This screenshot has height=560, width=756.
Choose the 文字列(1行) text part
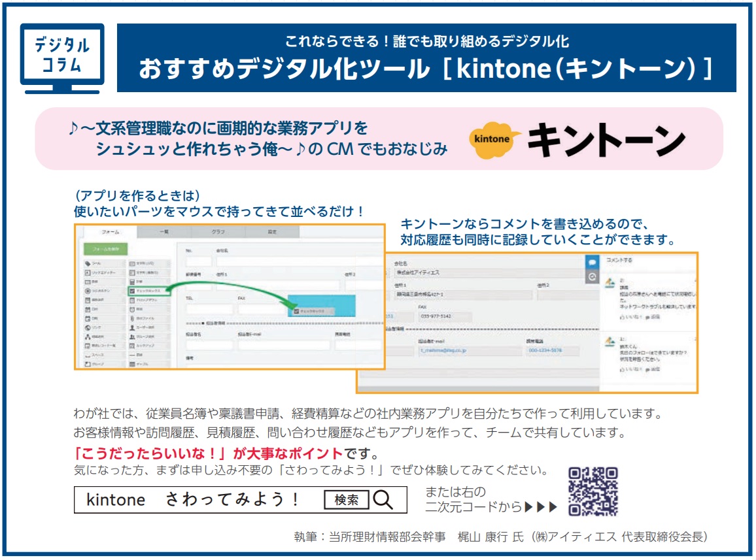pos(149,263)
